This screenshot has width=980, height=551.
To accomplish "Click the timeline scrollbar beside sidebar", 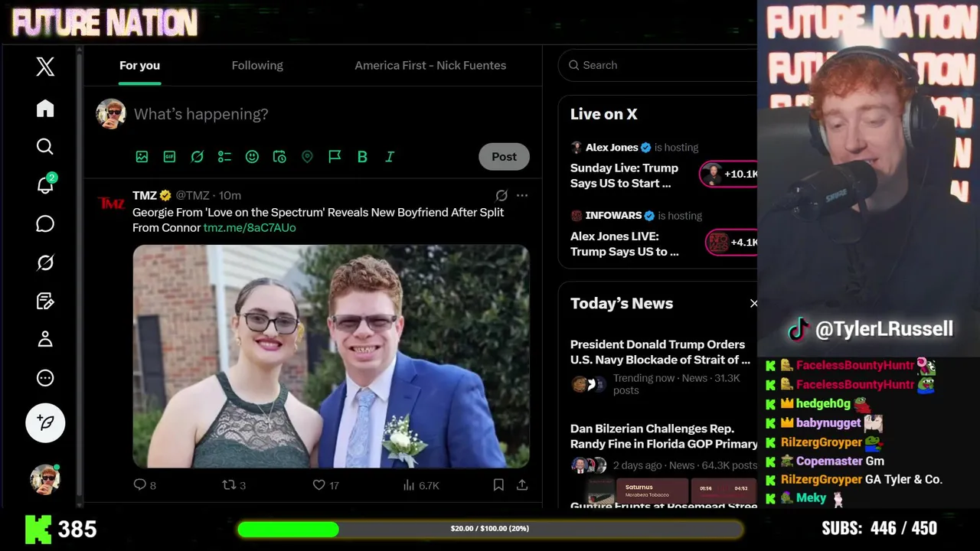I will 79,275.
